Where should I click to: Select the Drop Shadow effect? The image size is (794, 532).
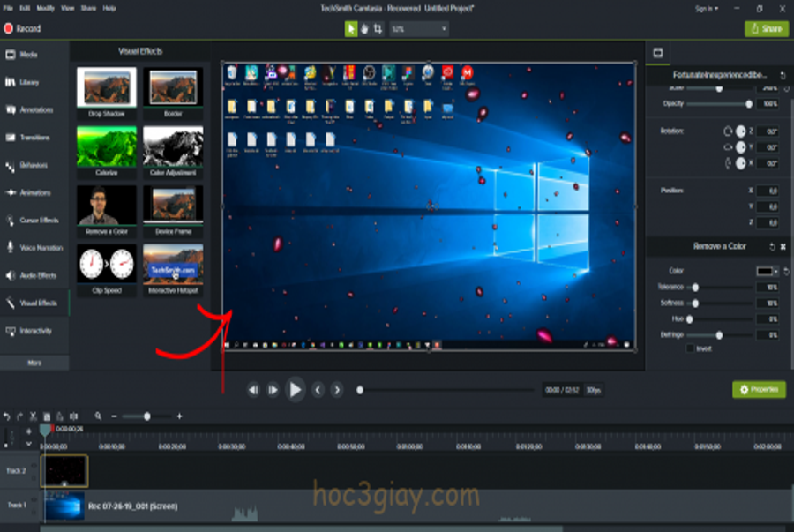click(x=107, y=93)
